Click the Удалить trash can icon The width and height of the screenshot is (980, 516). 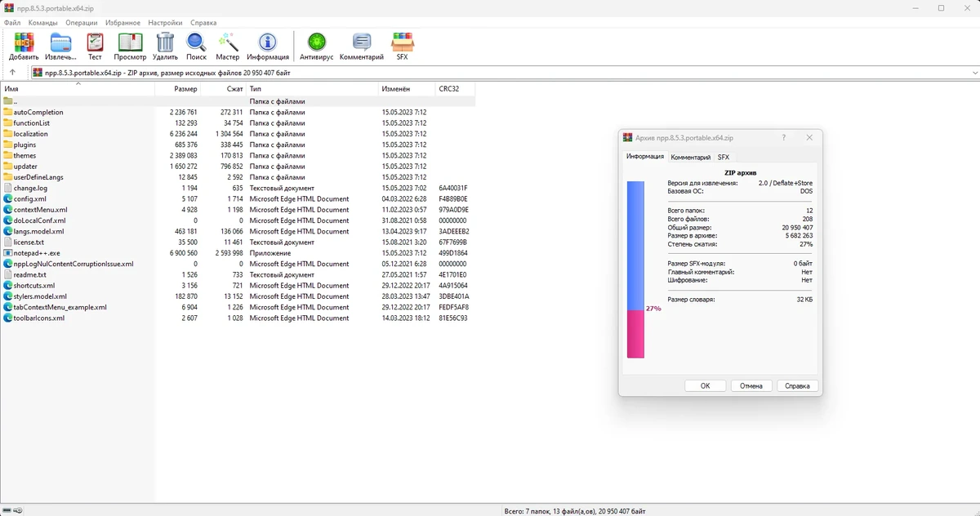[165, 43]
